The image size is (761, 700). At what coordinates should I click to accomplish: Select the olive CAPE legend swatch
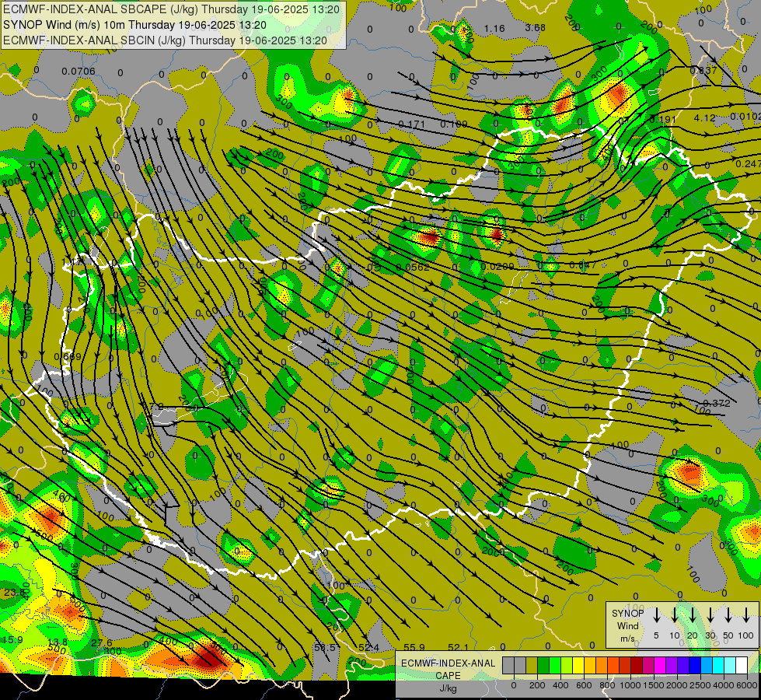[532, 665]
